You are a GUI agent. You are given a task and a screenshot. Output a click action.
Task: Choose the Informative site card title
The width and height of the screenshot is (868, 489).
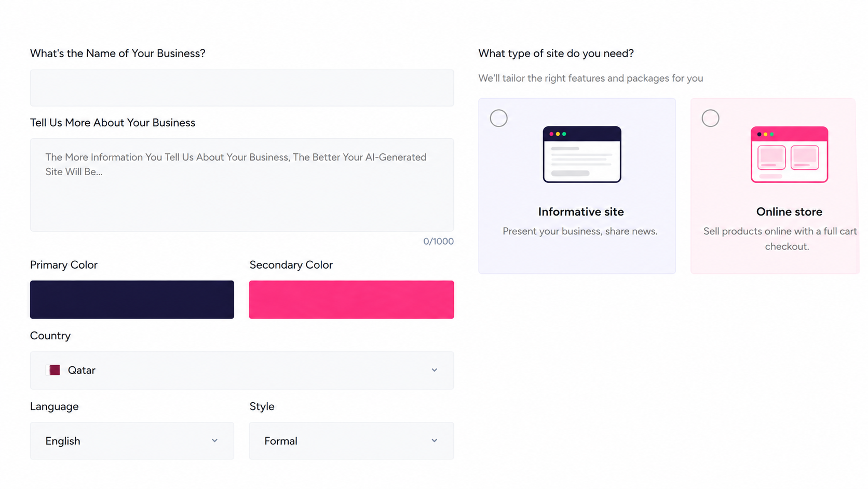[581, 212]
